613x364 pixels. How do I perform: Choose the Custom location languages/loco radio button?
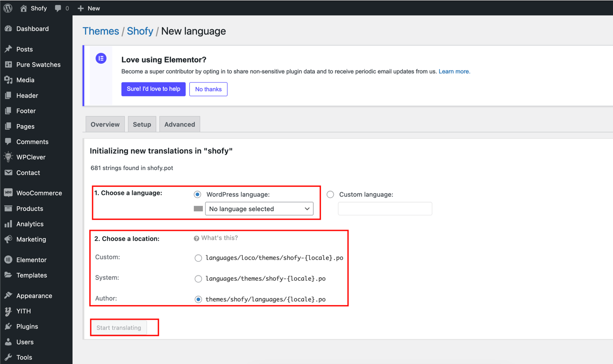(x=198, y=258)
